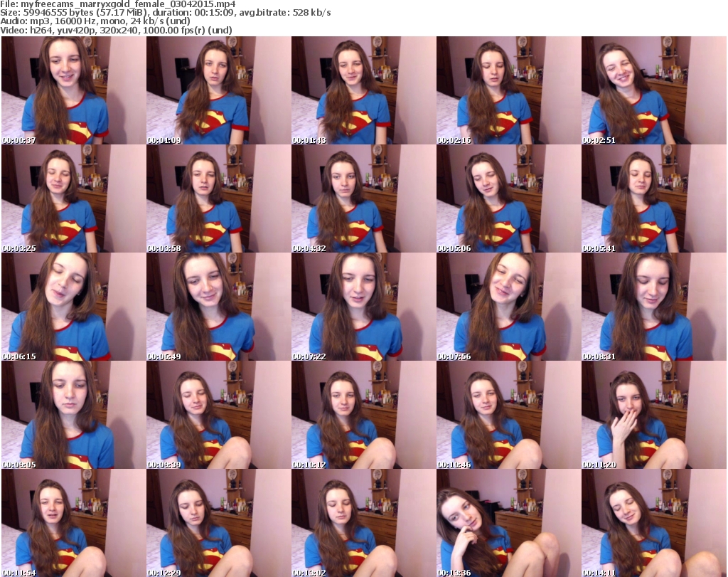Open the thumbnail stamped 00:06:15
728x577 pixels.
click(73, 307)
